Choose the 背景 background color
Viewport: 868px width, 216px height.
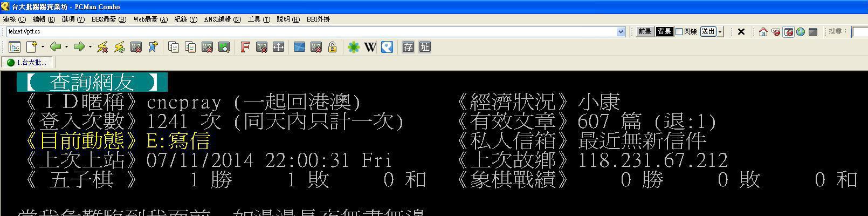coord(664,32)
